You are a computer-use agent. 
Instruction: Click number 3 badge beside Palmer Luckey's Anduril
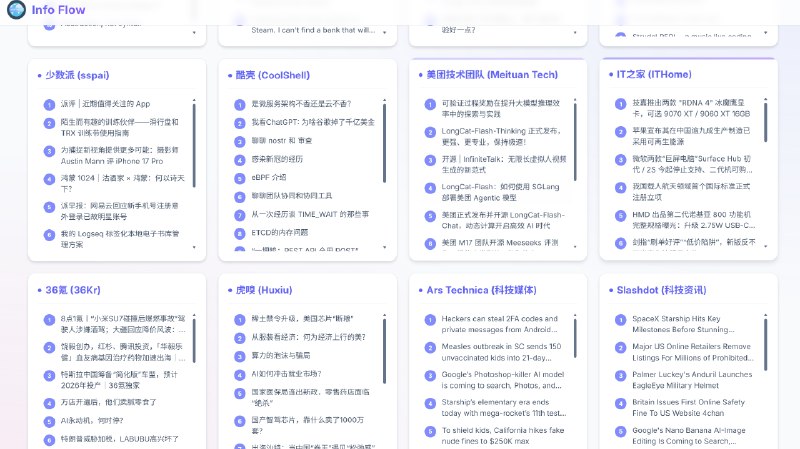click(620, 376)
